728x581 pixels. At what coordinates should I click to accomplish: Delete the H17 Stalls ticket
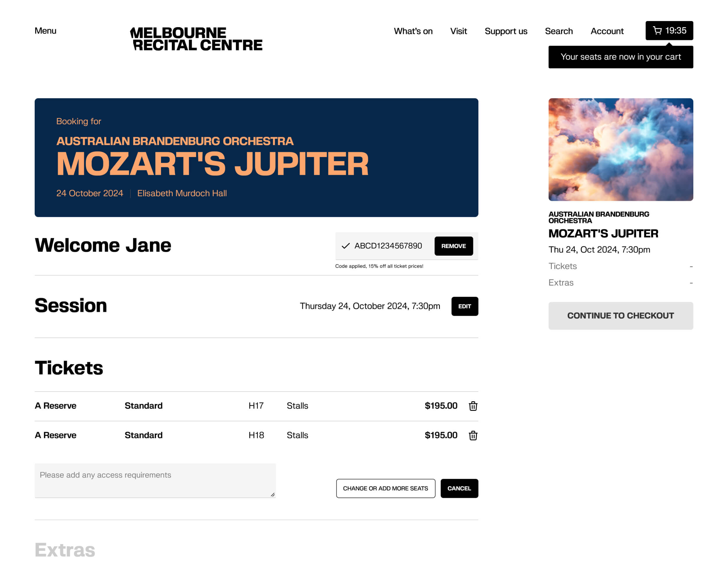[473, 406]
